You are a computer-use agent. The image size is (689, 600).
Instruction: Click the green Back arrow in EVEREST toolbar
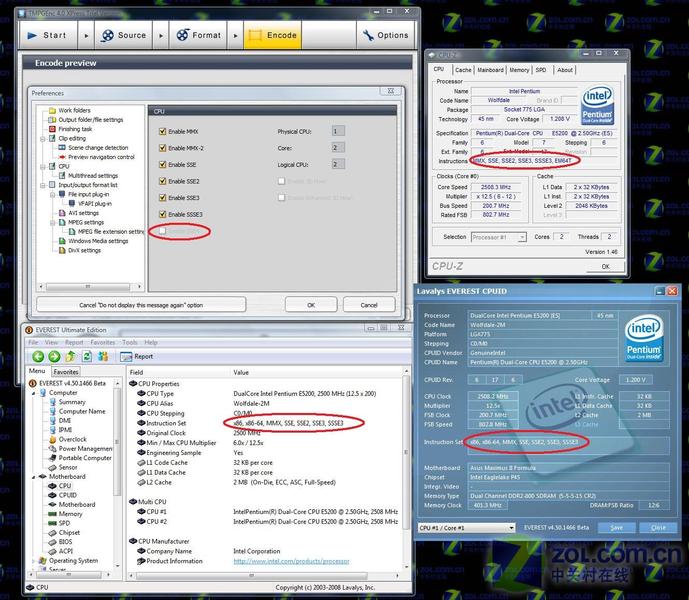click(x=38, y=356)
